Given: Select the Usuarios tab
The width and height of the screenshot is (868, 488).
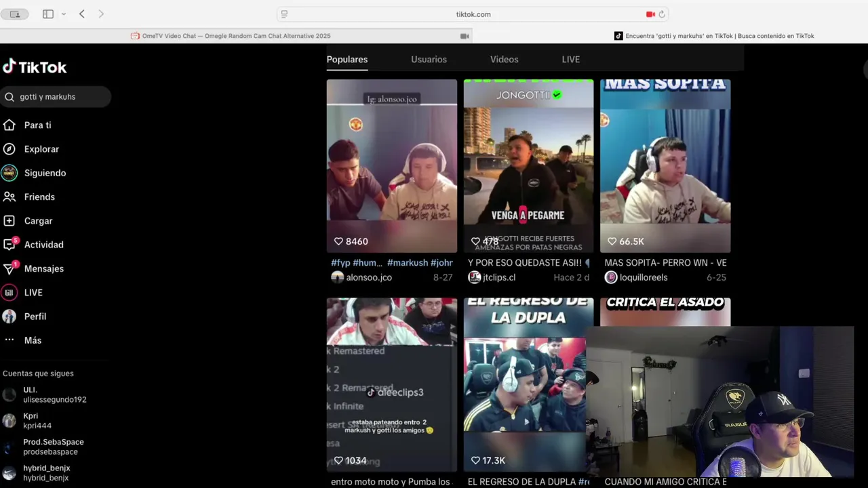Looking at the screenshot, I should click(429, 60).
